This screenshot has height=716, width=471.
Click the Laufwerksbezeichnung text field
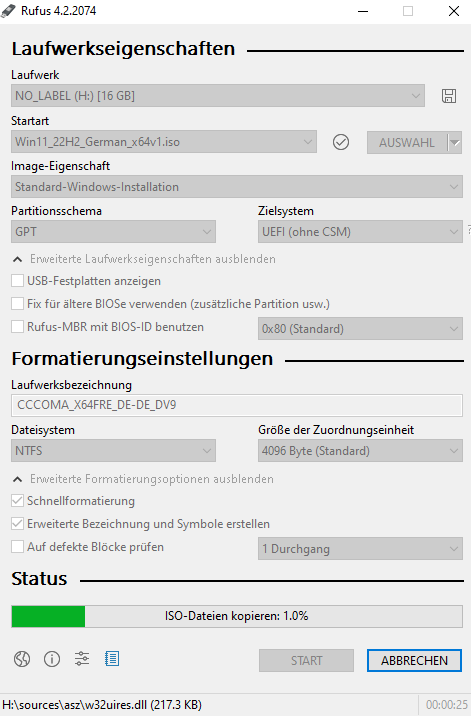(237, 405)
